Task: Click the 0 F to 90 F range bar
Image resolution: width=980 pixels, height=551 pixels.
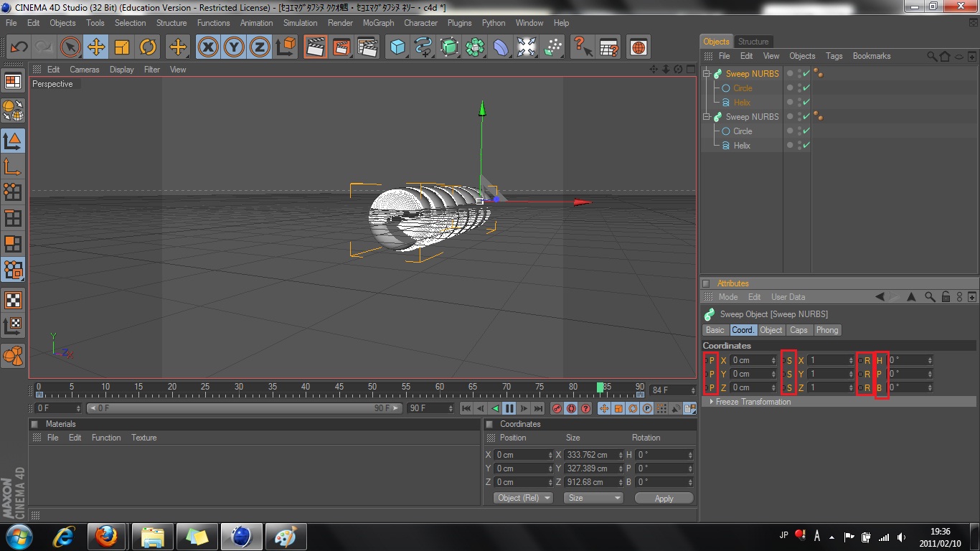Action: tap(245, 408)
